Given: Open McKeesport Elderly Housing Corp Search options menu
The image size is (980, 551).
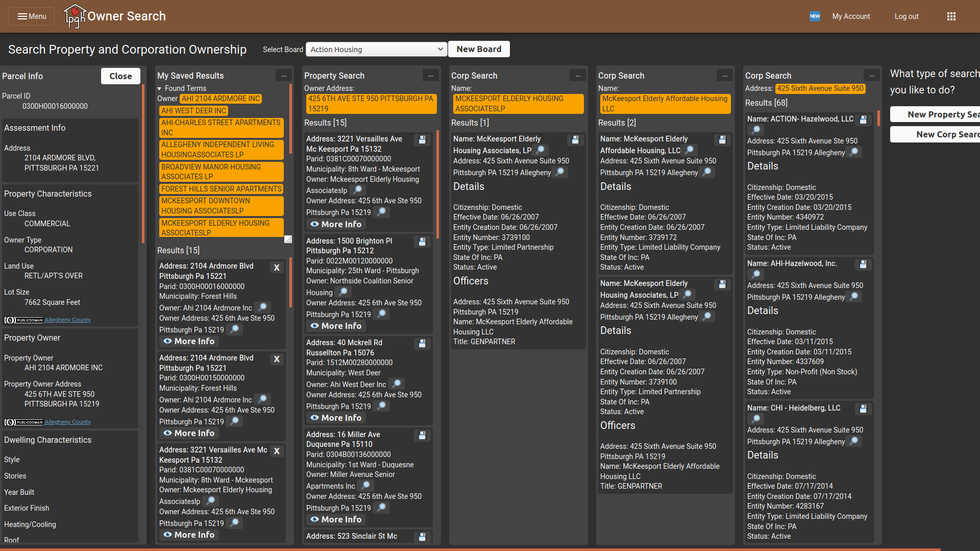Looking at the screenshot, I should [x=578, y=76].
